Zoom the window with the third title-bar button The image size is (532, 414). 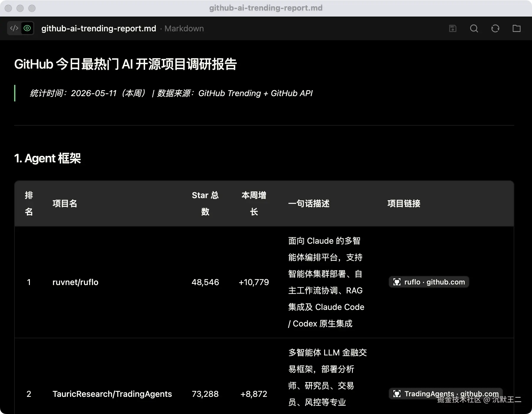coord(32,8)
